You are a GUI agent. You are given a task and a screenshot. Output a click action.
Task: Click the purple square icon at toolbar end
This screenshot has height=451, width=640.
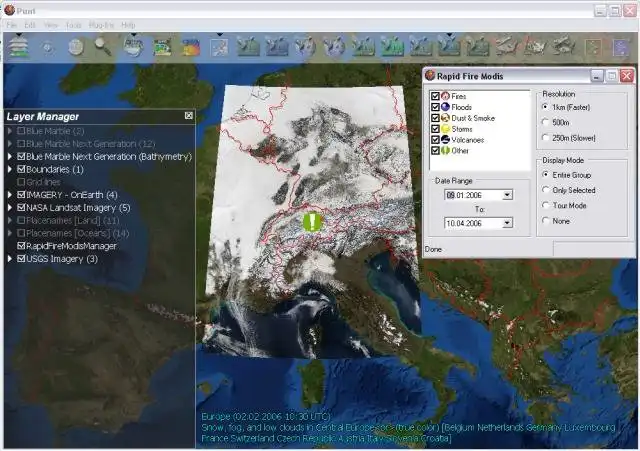(x=620, y=47)
